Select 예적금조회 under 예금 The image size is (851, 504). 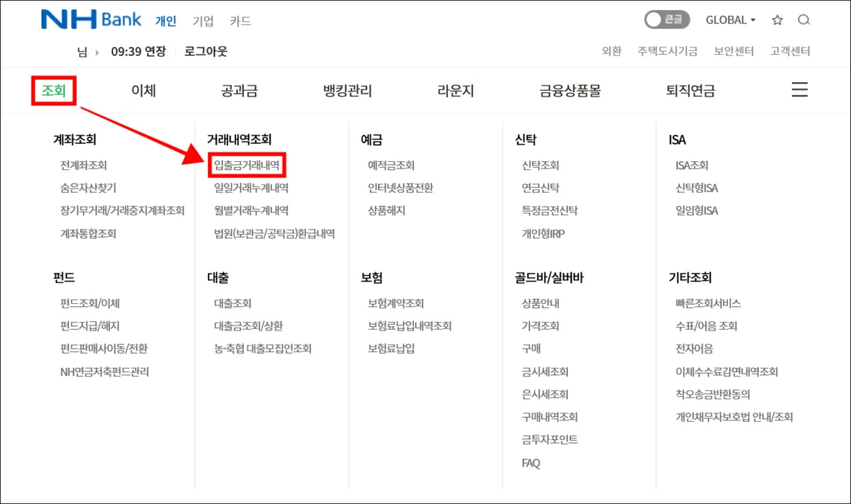click(x=391, y=165)
